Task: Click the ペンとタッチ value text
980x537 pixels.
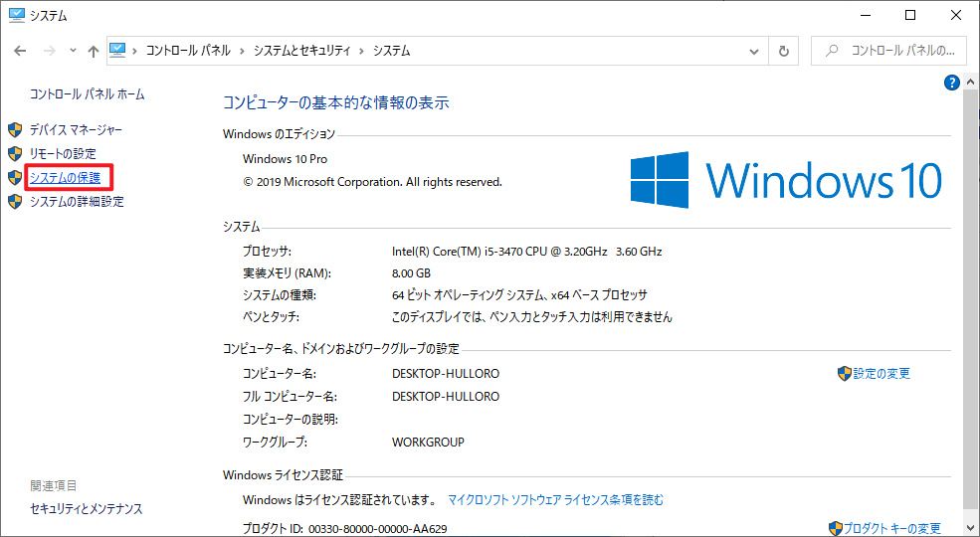Action: tap(532, 316)
